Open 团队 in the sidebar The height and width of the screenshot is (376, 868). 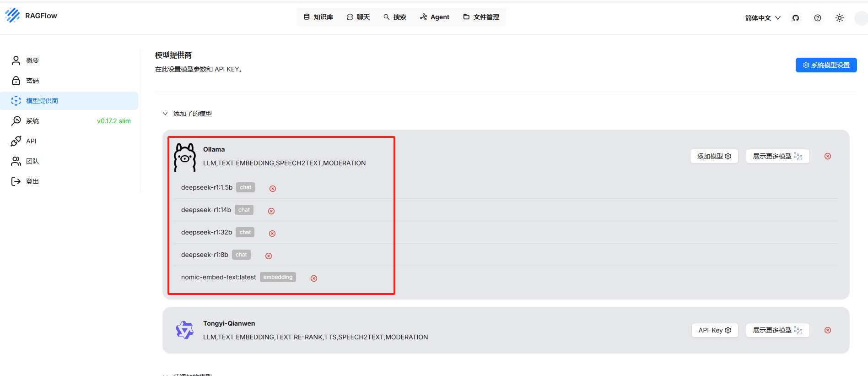click(x=69, y=161)
